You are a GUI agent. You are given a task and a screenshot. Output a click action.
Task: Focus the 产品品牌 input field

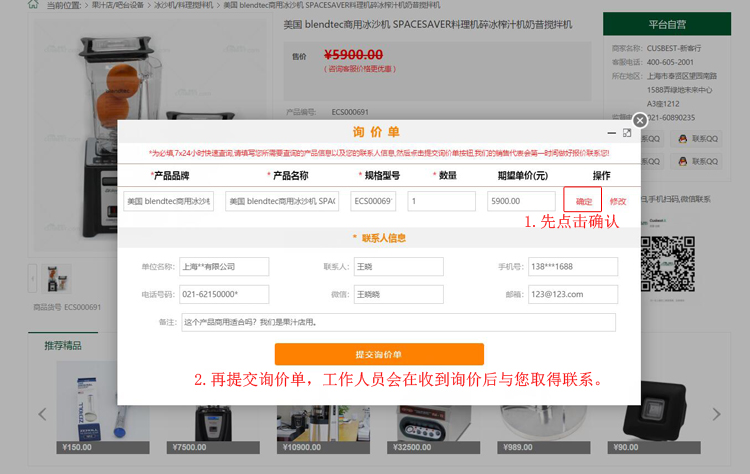[168, 201]
